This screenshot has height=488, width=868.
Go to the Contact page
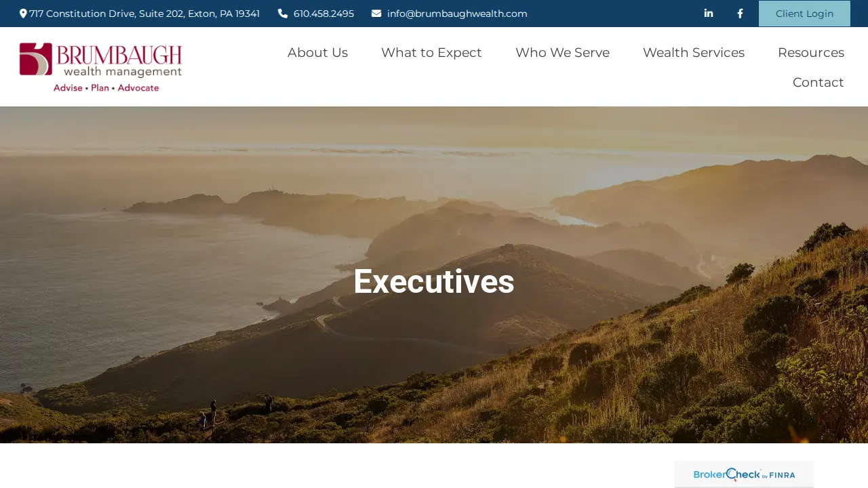point(818,82)
